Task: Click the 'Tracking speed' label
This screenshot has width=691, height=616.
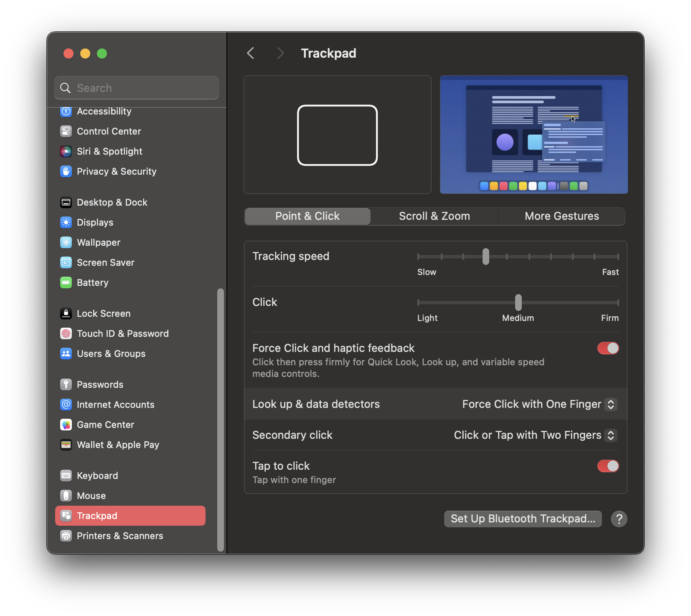Action: coord(291,256)
